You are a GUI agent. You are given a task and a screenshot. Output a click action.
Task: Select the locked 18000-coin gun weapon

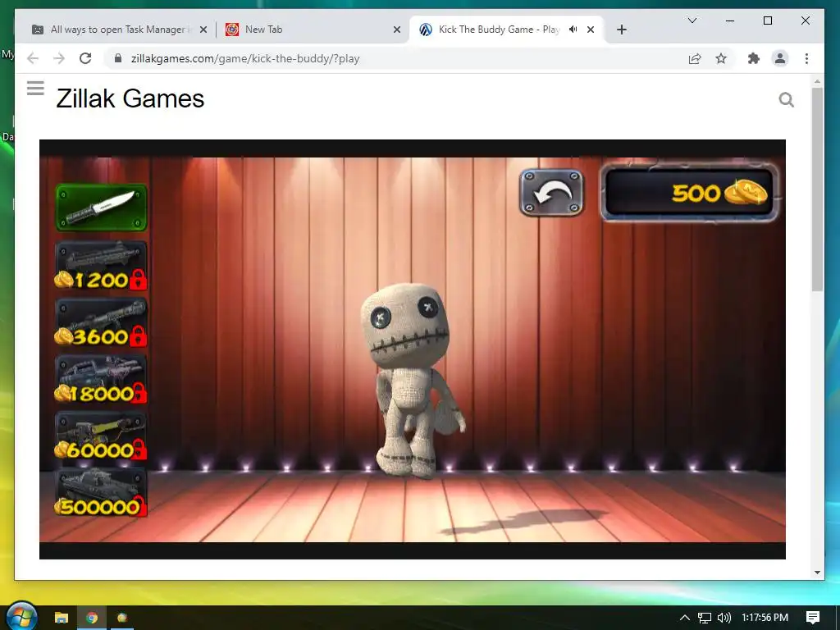101,379
